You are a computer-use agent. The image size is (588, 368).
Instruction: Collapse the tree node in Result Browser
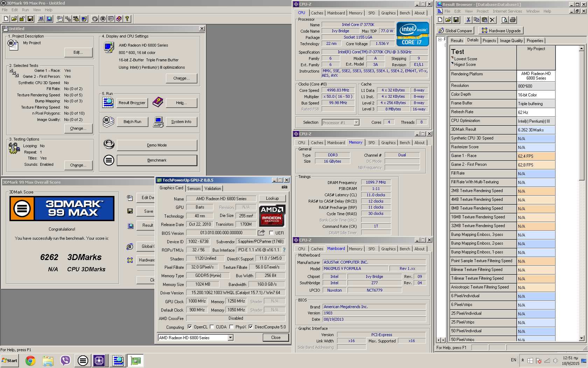(x=440, y=40)
